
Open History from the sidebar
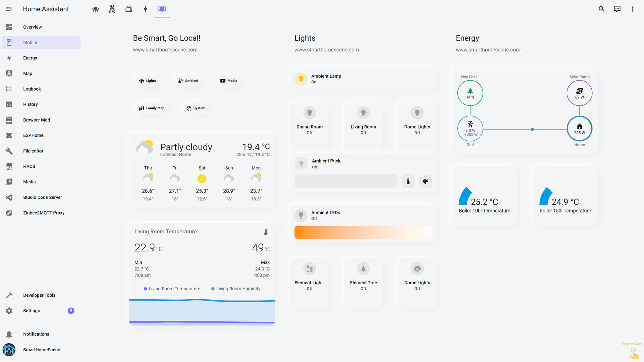41,104
